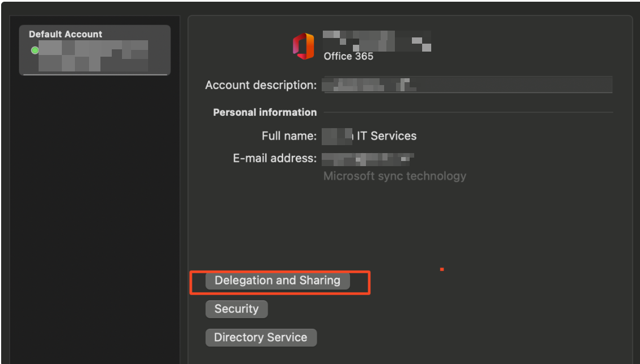Click the "Microsoft sync technology" text
The image size is (640, 364).
tap(395, 176)
